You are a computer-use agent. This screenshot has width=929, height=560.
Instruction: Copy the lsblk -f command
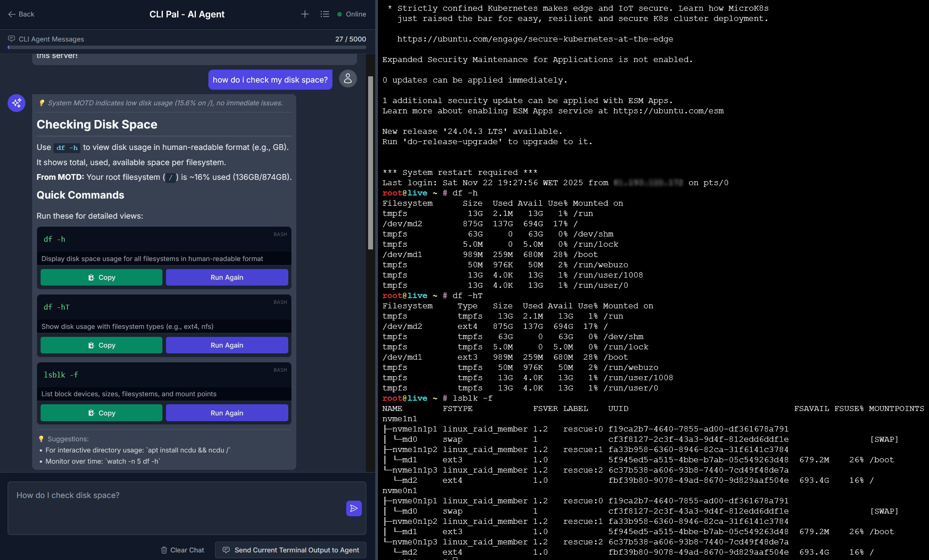(101, 413)
